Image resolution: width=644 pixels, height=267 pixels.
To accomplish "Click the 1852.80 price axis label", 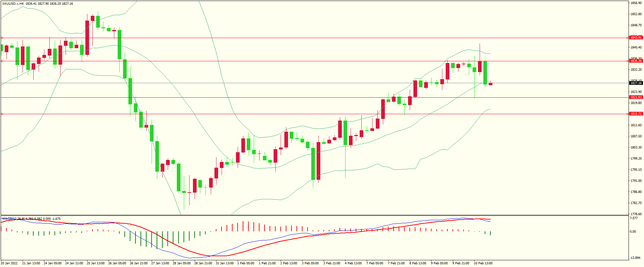I will pyautogui.click(x=636, y=14).
